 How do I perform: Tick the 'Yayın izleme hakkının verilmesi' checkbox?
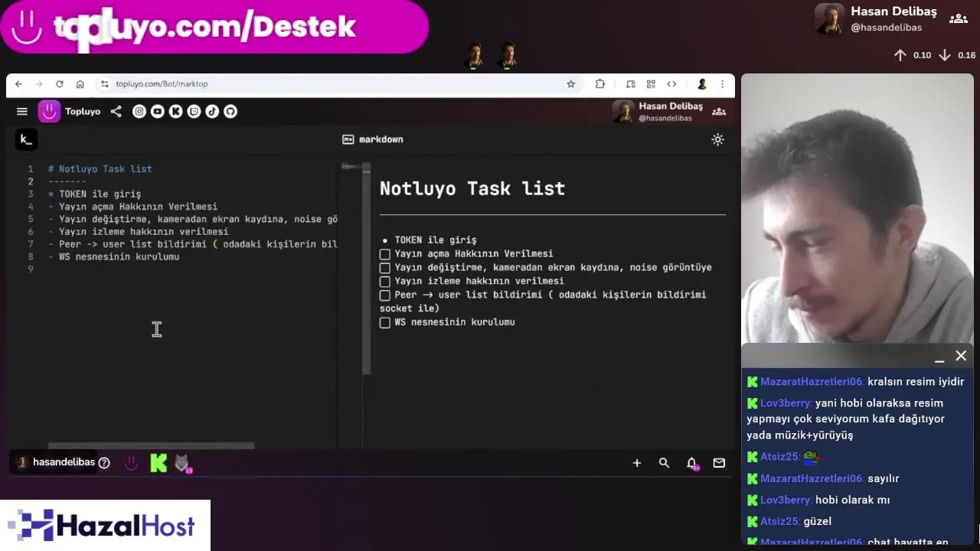[385, 282]
